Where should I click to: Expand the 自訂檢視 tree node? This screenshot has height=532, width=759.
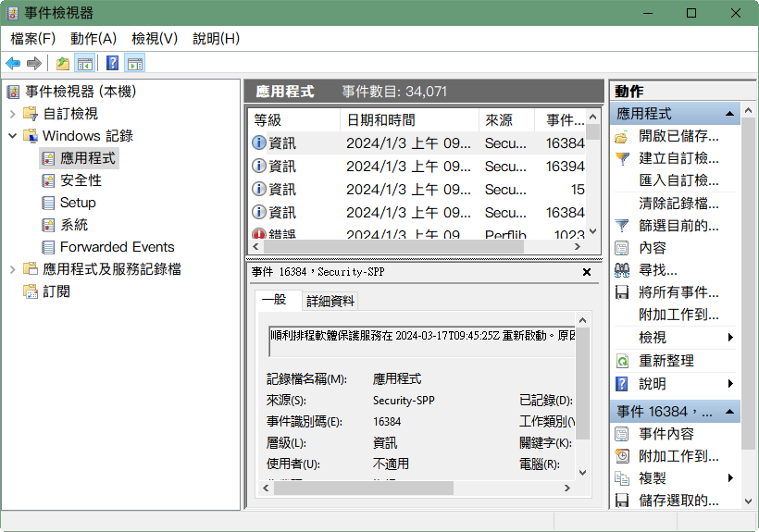point(12,114)
